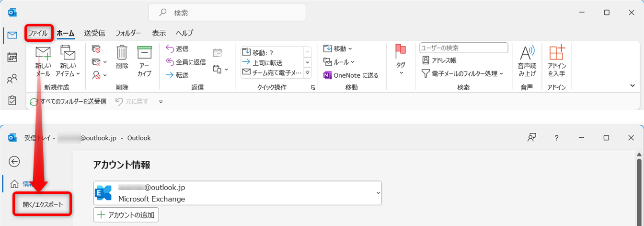Select Open/Export (開く/エクスポート) menu item

pos(43,204)
